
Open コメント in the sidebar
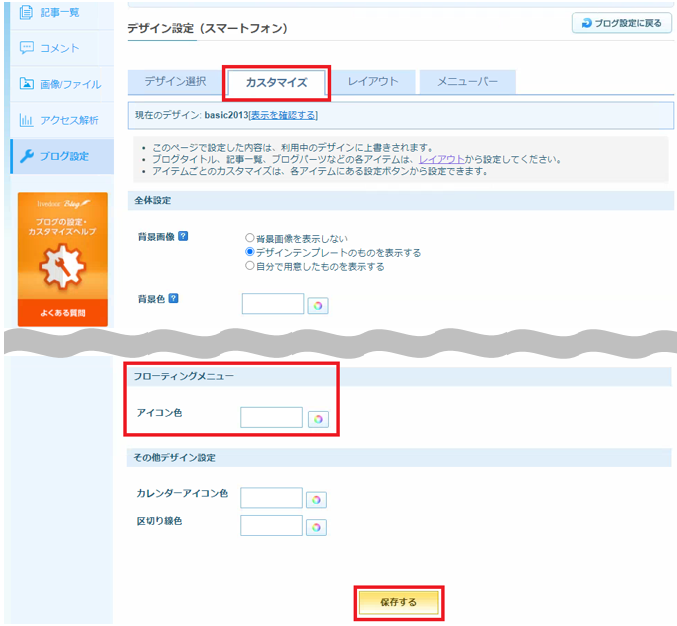tap(62, 48)
